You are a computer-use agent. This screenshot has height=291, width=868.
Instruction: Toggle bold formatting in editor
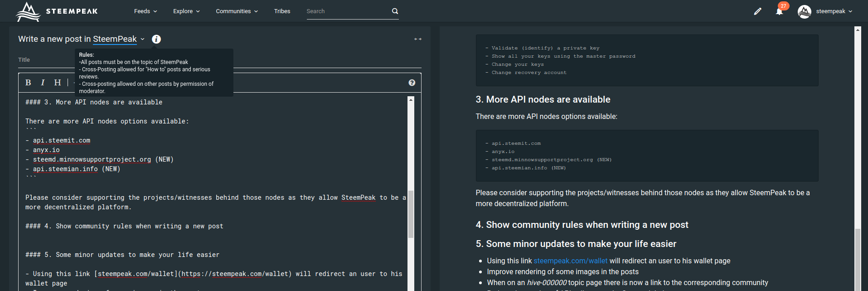point(28,83)
